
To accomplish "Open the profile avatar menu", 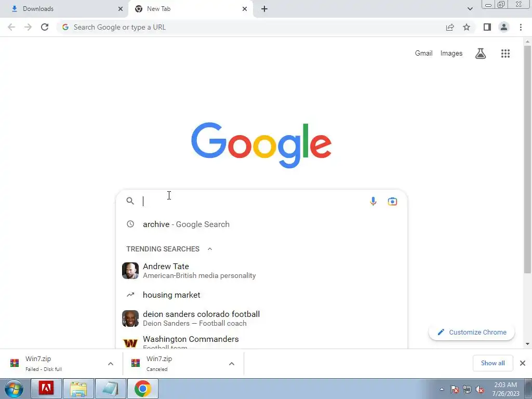I will click(504, 27).
